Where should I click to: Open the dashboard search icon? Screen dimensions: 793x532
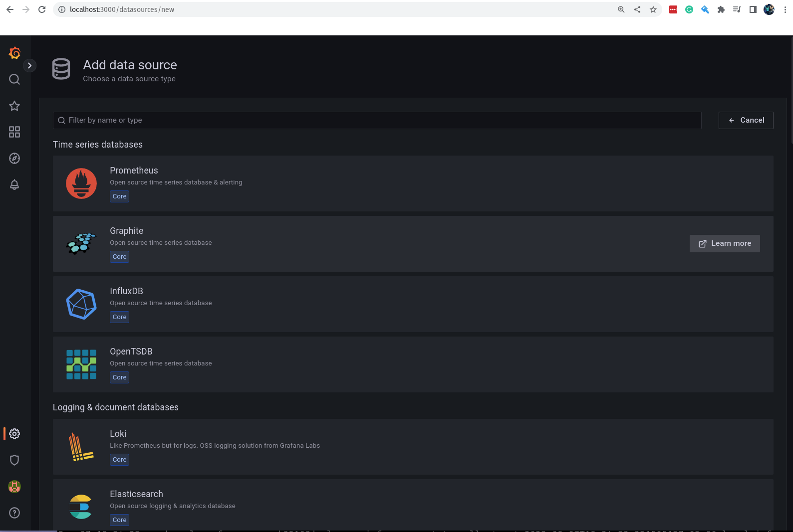click(14, 79)
